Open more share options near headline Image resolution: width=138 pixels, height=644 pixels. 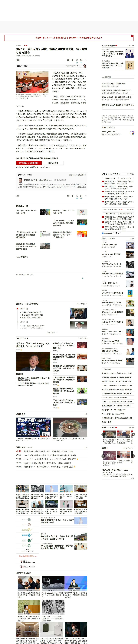tap(85, 60)
